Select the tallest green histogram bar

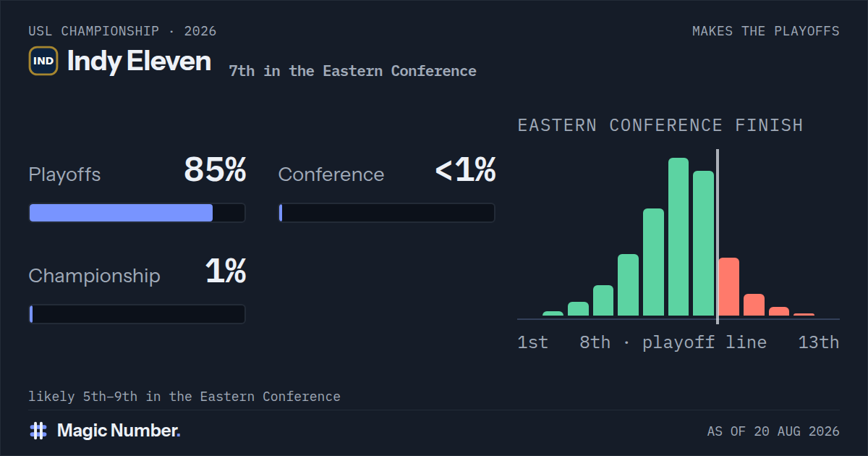click(x=678, y=237)
